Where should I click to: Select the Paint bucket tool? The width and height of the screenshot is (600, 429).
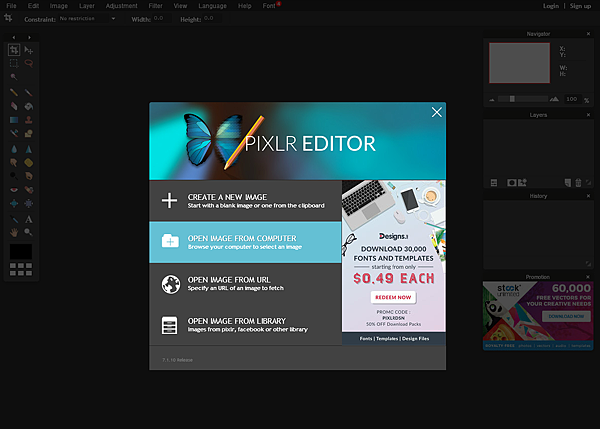pos(29,106)
